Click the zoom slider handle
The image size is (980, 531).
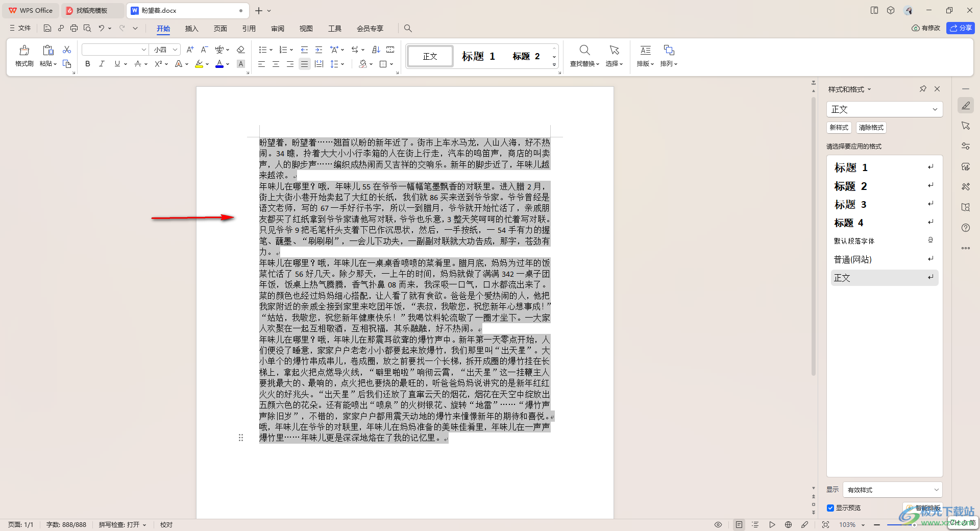pos(914,524)
